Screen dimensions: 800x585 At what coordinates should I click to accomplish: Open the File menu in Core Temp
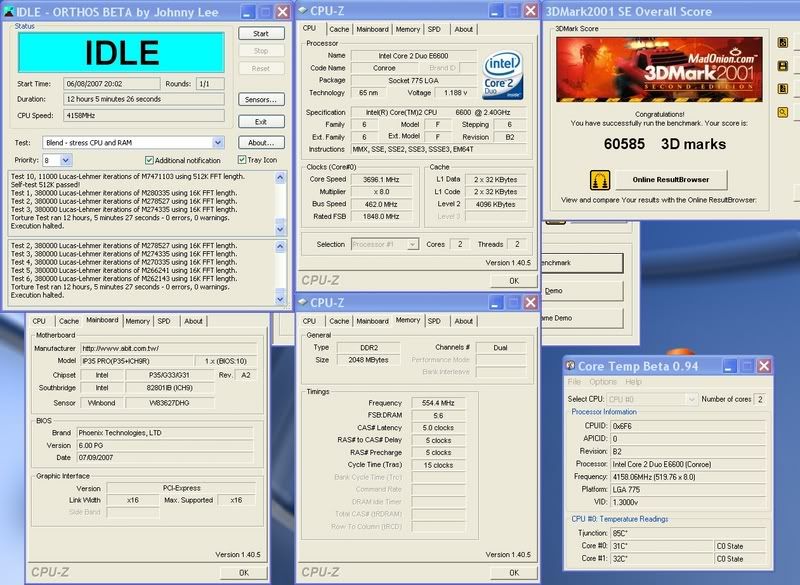[x=574, y=381]
